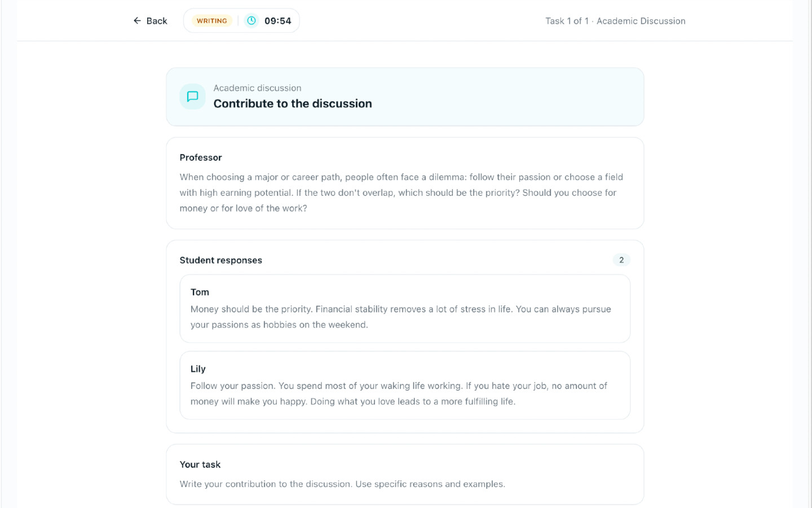
Task: Click the 09:54 countdown timer
Action: coord(278,21)
